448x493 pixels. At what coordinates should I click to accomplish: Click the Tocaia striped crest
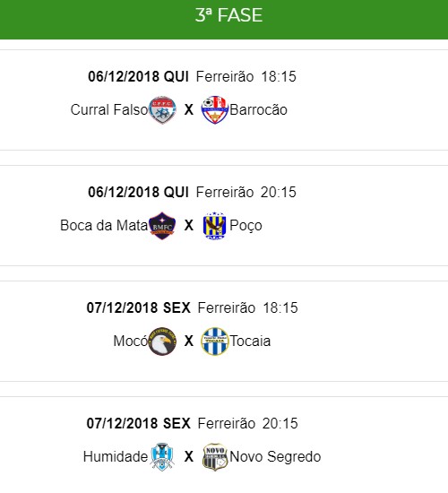[x=215, y=342]
